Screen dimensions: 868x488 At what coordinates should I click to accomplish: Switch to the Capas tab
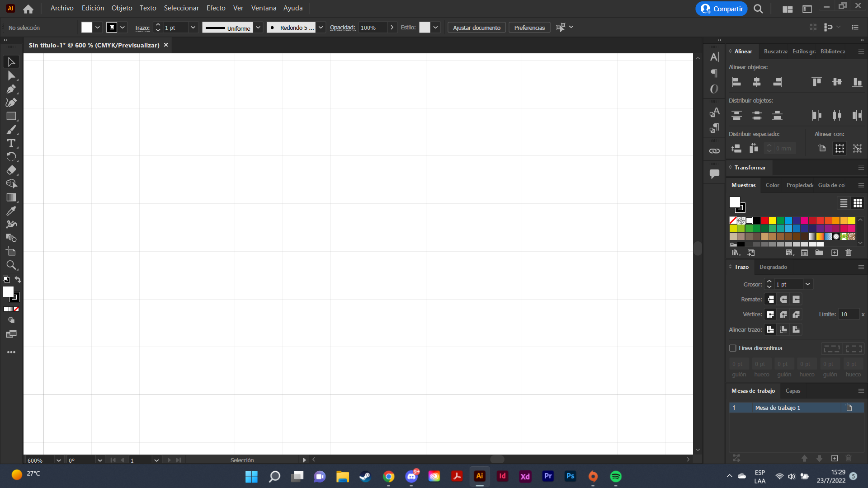793,391
